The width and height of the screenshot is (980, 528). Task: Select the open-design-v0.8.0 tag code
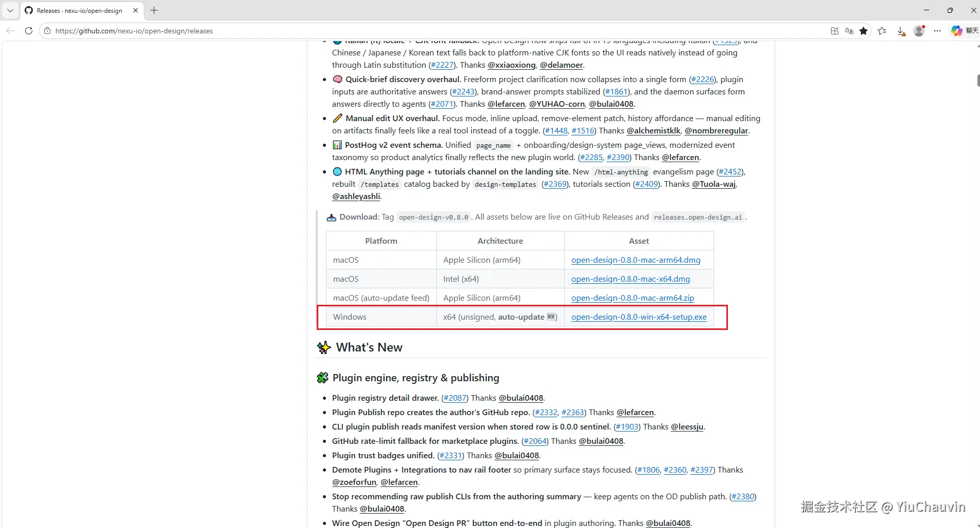point(434,217)
